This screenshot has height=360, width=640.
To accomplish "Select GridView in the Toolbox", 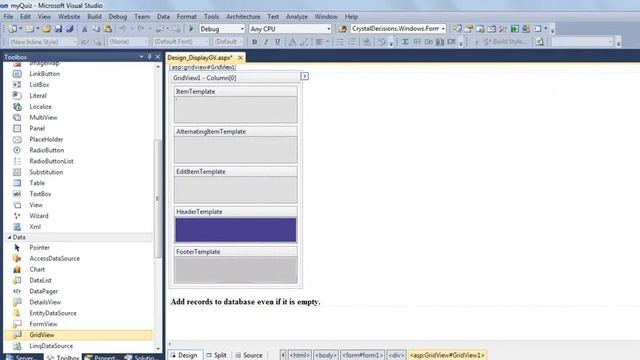I will pyautogui.click(x=78, y=335).
